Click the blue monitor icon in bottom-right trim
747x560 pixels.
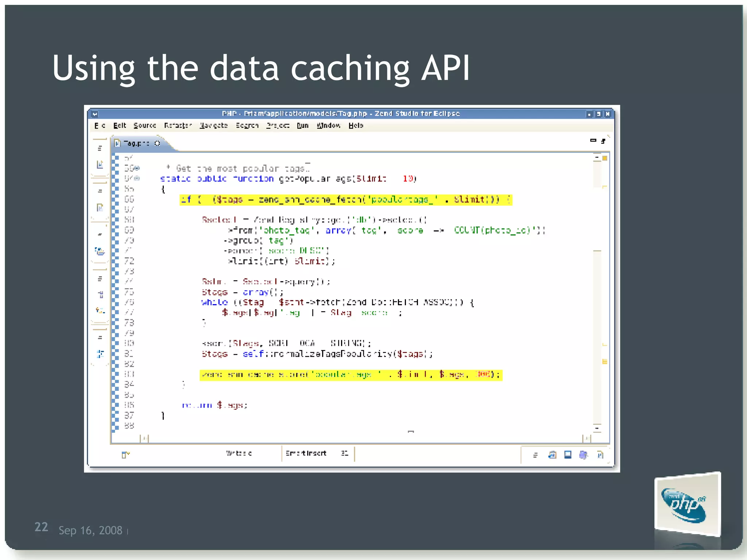click(568, 455)
